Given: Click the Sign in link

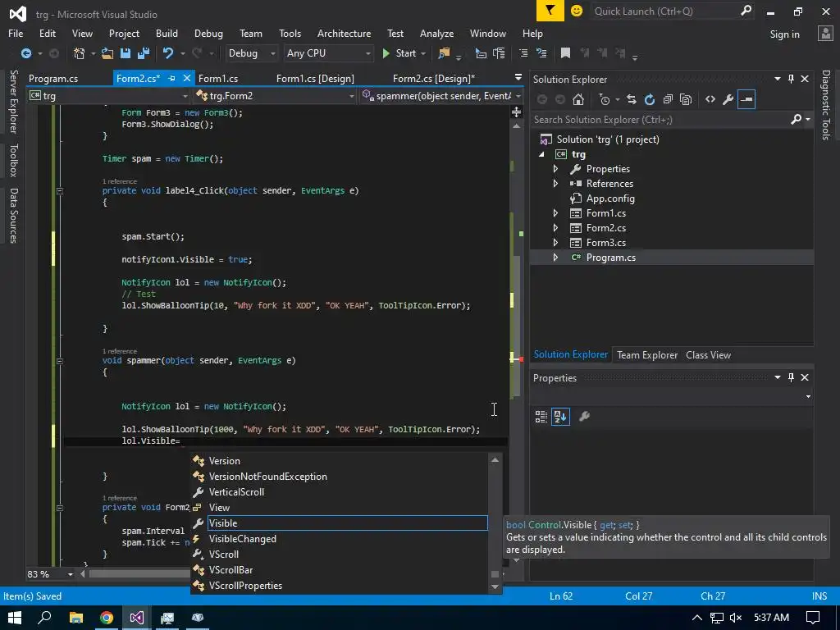Looking at the screenshot, I should (x=784, y=34).
